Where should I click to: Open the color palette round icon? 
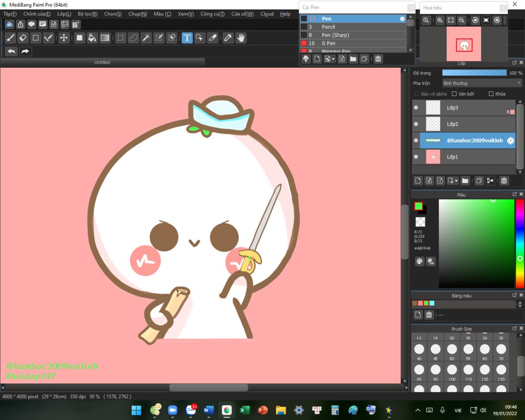[419, 261]
